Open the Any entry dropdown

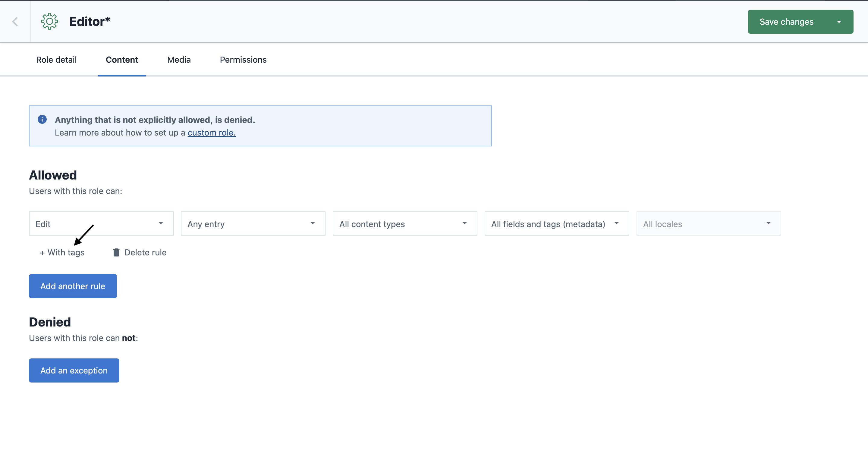coord(253,223)
